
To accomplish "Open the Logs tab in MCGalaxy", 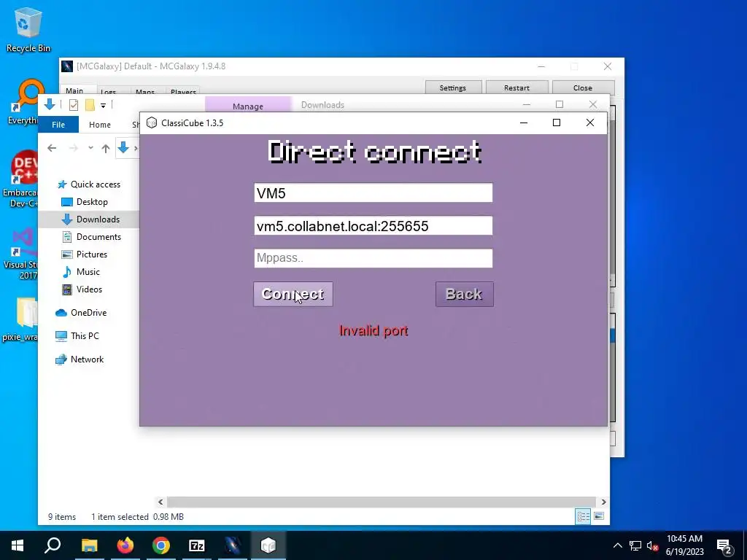I will click(x=108, y=91).
